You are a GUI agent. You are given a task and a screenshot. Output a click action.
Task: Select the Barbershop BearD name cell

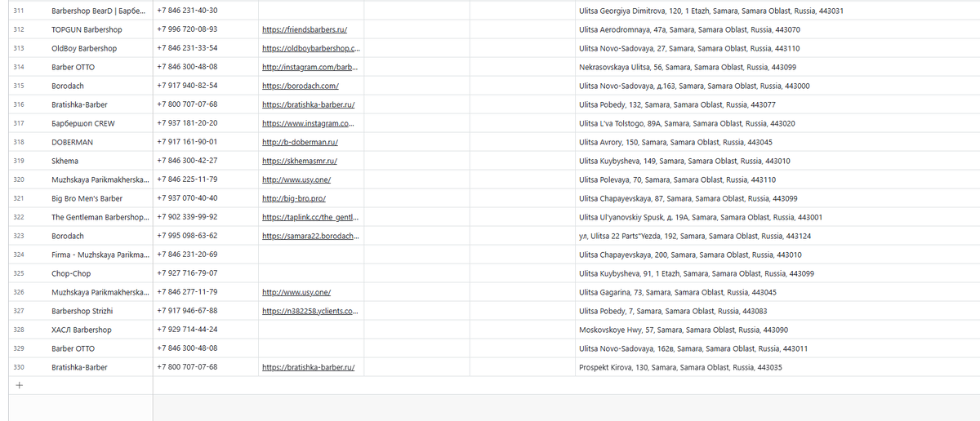pos(99,11)
